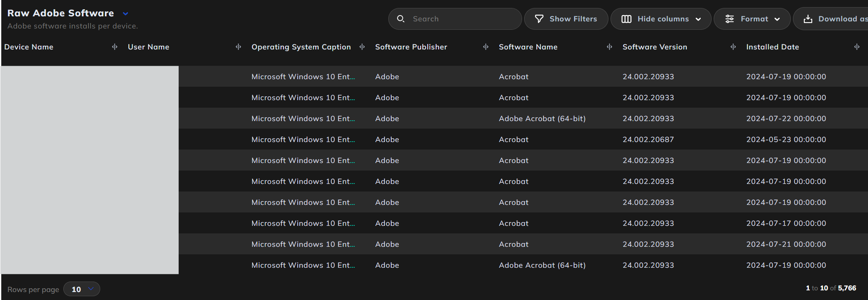The width and height of the screenshot is (868, 300).
Task: Click the Device Name column resize handle
Action: [x=114, y=47]
